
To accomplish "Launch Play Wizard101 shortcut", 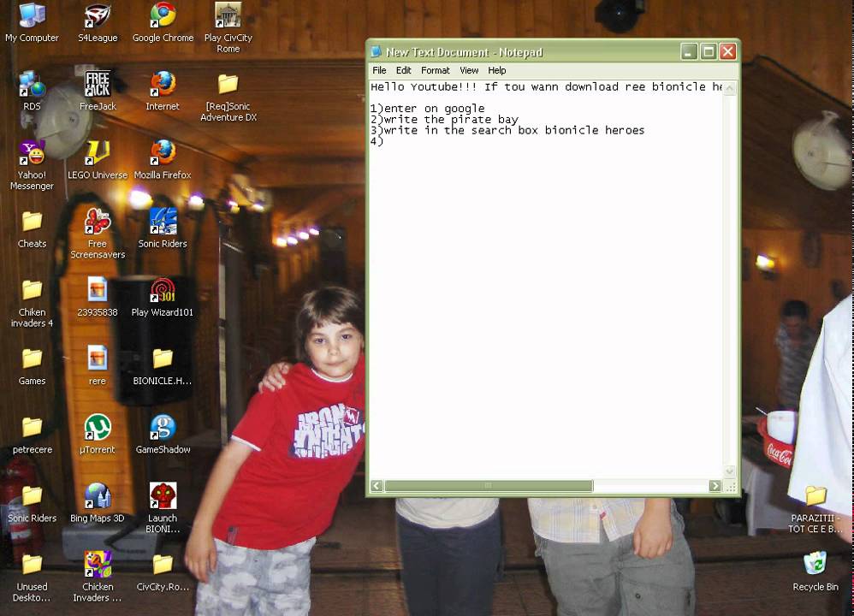I will [x=163, y=298].
